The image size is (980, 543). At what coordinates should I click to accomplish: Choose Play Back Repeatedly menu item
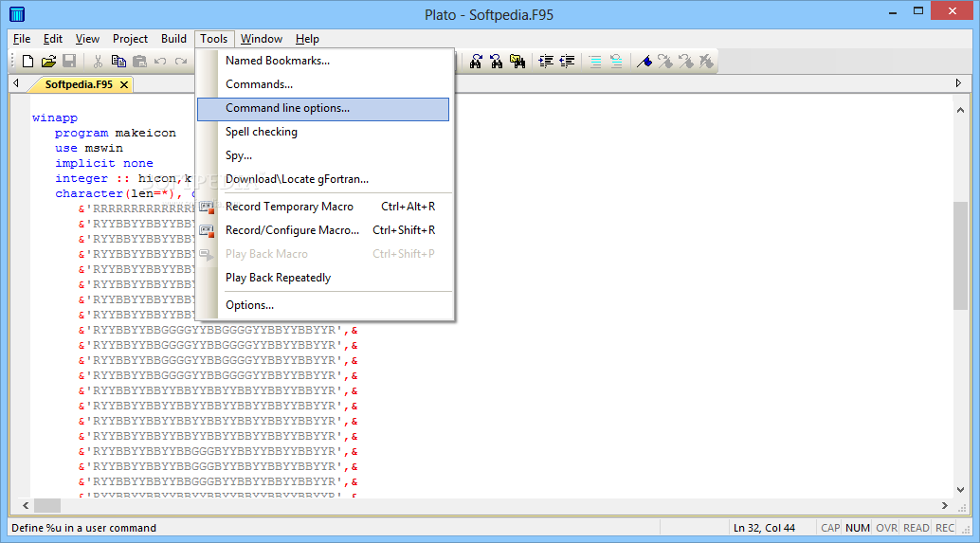[x=323, y=278]
